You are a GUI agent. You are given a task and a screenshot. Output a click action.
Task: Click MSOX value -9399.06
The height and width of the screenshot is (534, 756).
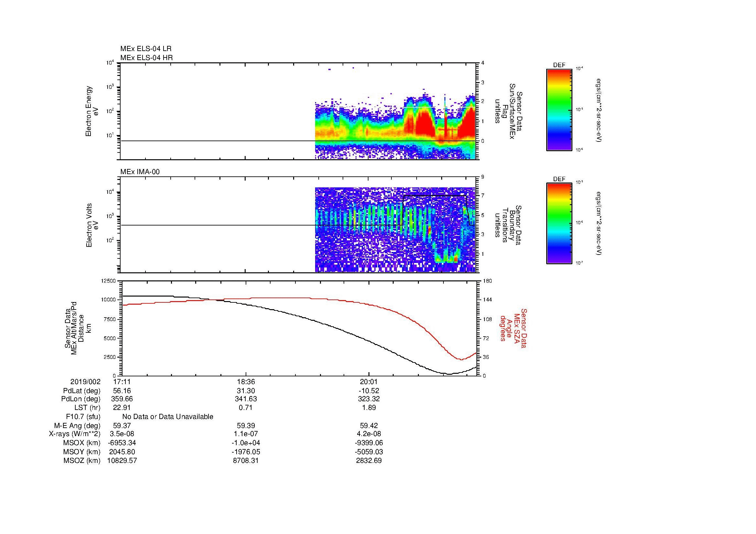pyautogui.click(x=369, y=443)
